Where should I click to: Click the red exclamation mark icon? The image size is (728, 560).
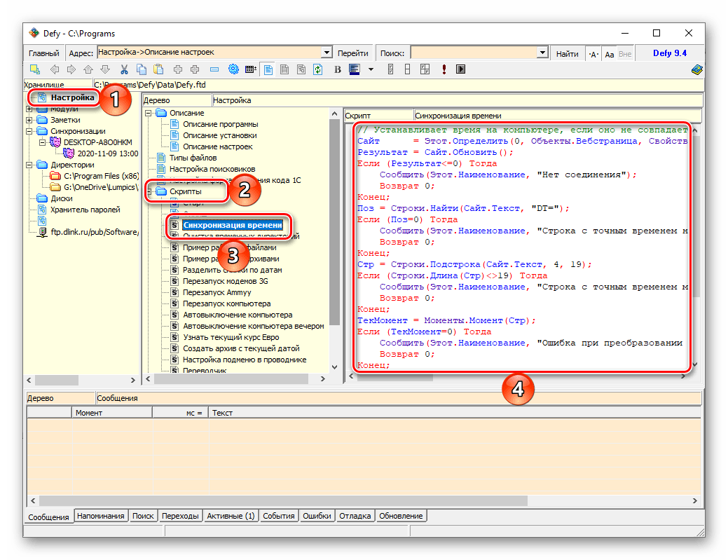point(444,69)
